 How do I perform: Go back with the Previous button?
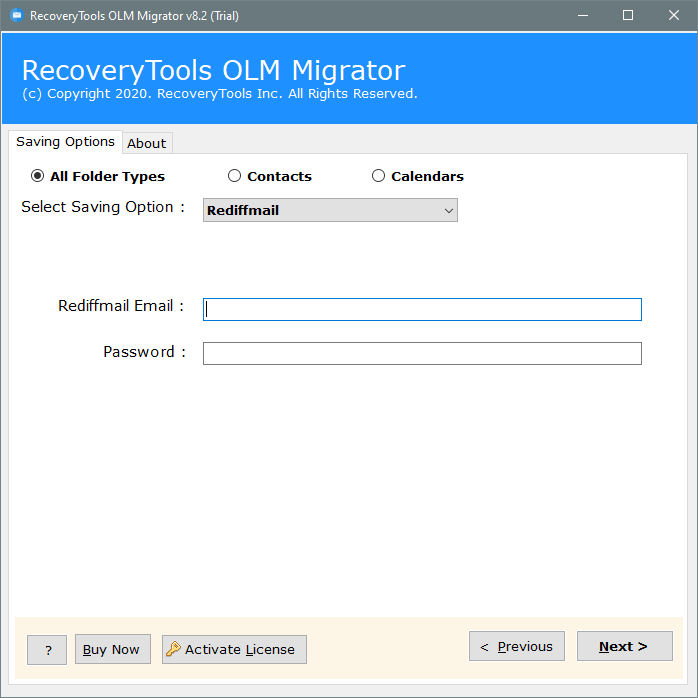coord(516,646)
